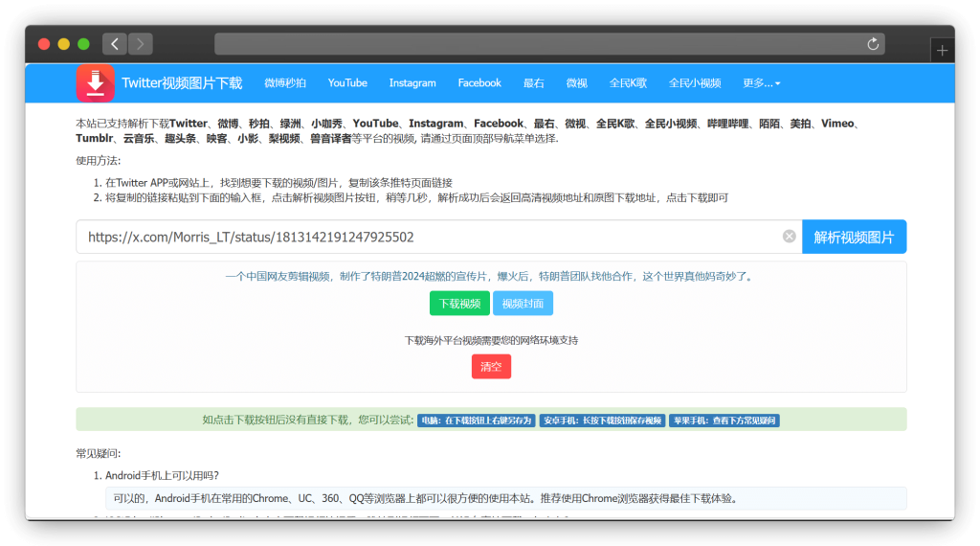Click the red 清空 button
Viewport: 980px width, 546px height.
tap(491, 367)
